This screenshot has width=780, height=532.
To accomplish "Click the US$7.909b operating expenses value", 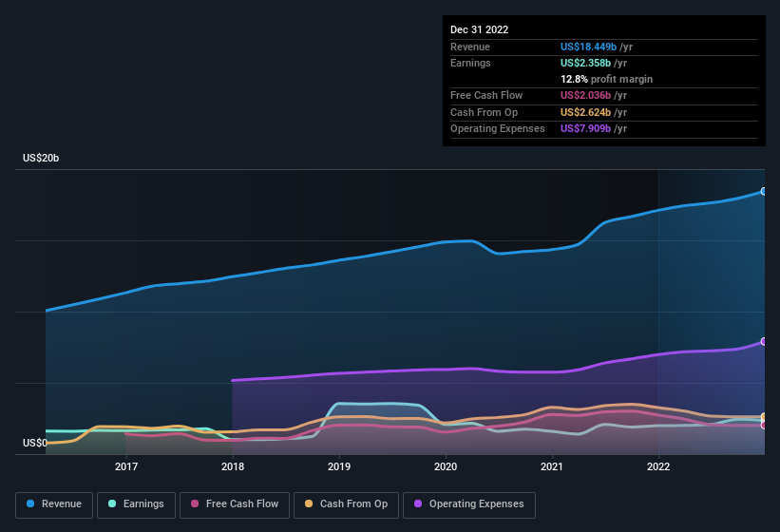I will pos(585,129).
